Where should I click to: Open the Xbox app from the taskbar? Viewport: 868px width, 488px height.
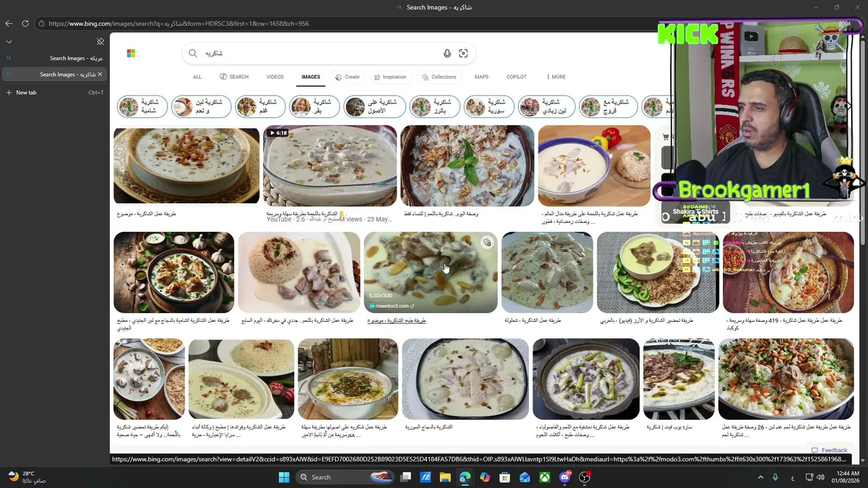pyautogui.click(x=545, y=477)
